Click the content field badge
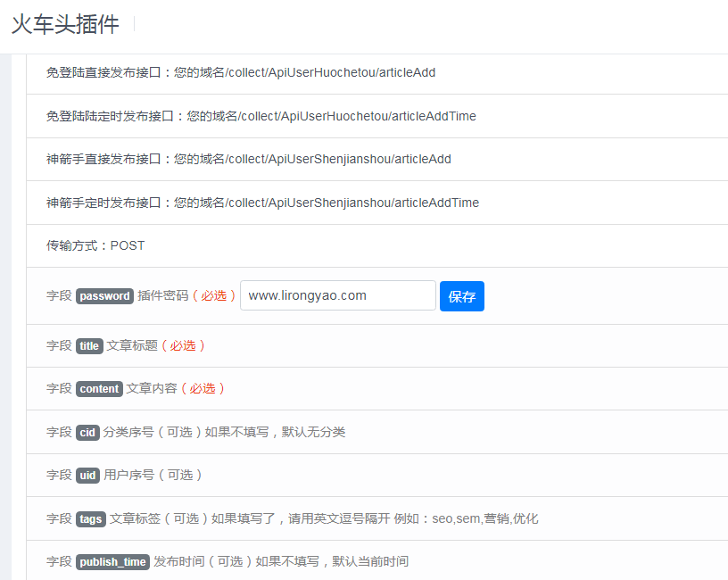Screen dimensions: 728x580 (x=99, y=389)
